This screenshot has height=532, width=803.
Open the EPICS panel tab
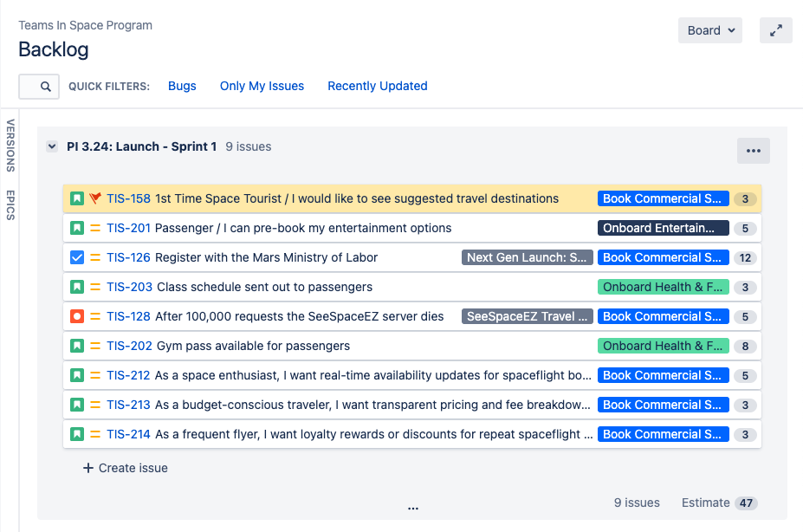pyautogui.click(x=10, y=204)
